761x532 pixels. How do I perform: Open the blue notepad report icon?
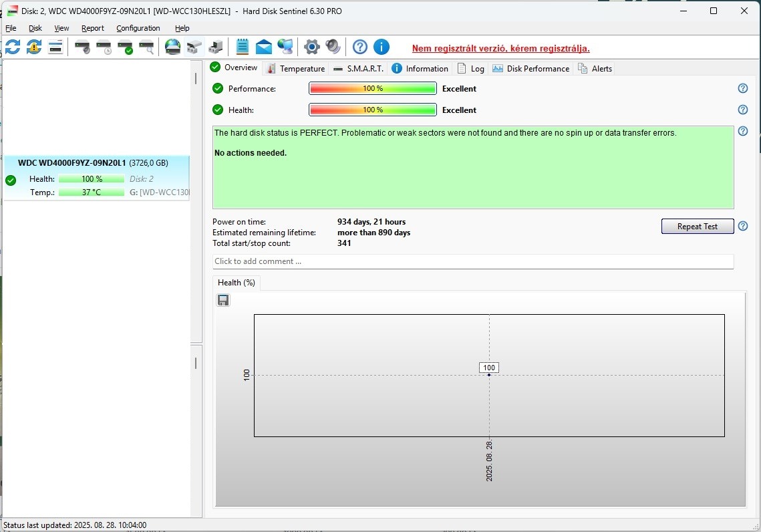click(242, 47)
